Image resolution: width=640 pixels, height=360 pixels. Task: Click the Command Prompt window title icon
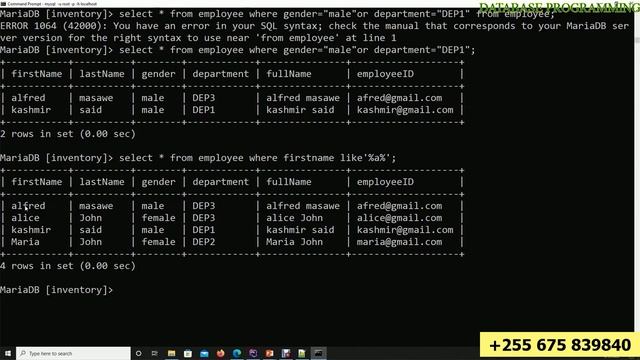(x=3, y=4)
